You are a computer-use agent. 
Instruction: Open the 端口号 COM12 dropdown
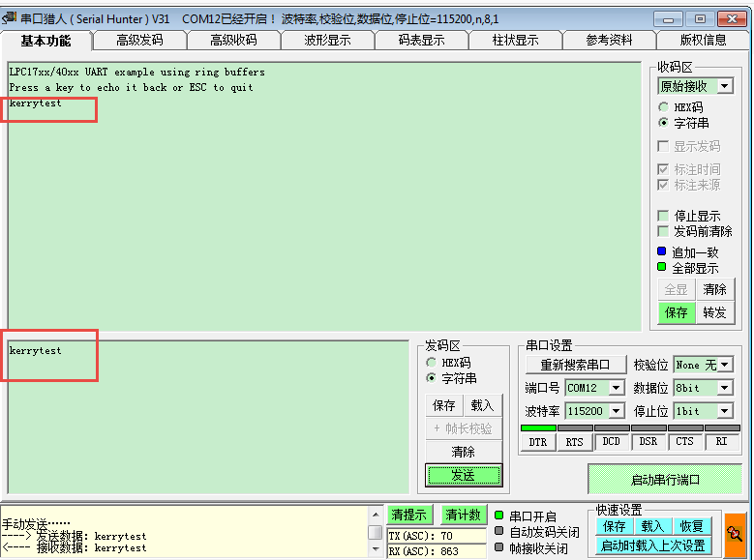pyautogui.click(x=617, y=388)
